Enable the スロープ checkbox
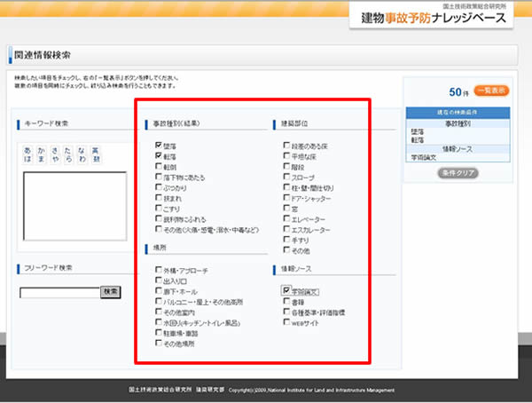 pyautogui.click(x=286, y=177)
